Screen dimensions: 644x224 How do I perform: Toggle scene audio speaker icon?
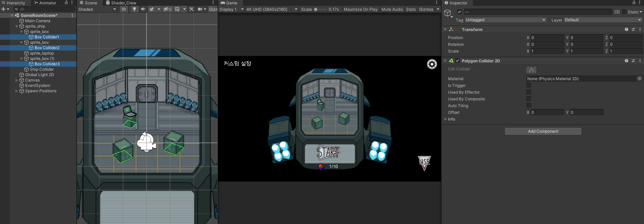point(143,9)
